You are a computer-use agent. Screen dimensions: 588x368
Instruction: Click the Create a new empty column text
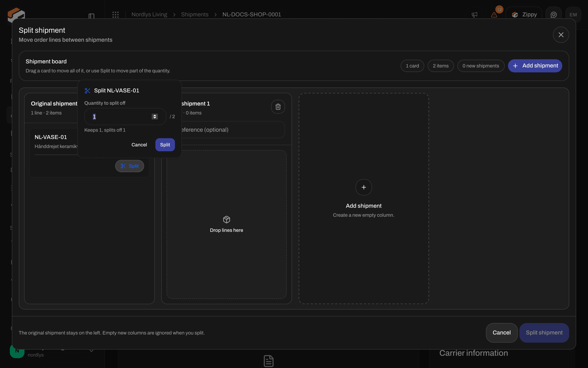pyautogui.click(x=363, y=215)
